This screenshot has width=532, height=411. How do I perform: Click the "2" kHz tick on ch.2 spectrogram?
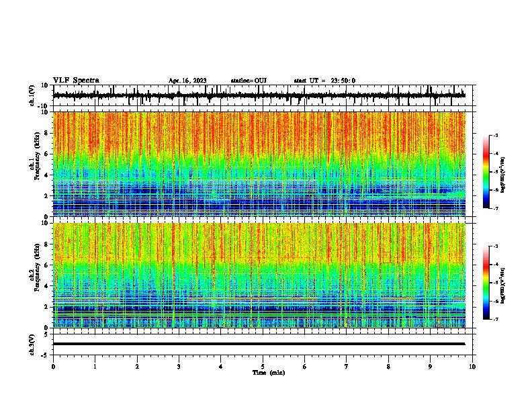click(x=46, y=307)
